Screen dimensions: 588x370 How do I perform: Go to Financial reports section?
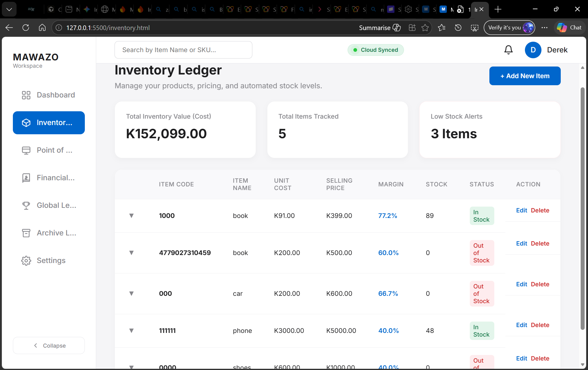(49, 178)
